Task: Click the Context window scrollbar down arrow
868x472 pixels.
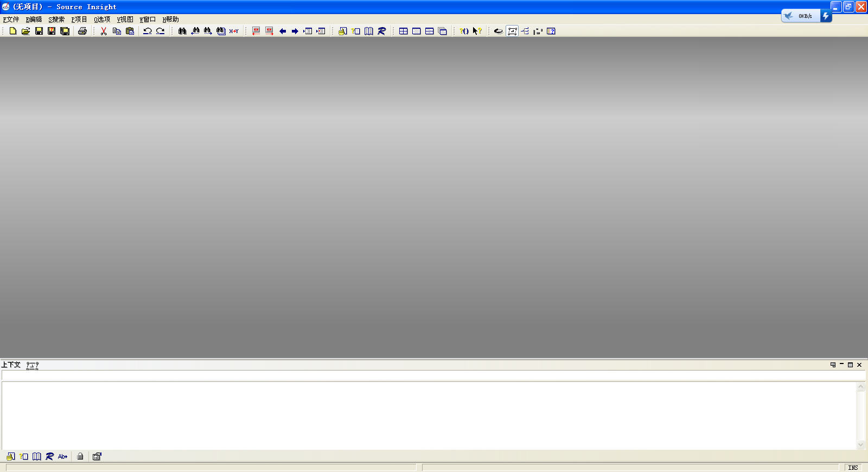Action: (x=861, y=444)
